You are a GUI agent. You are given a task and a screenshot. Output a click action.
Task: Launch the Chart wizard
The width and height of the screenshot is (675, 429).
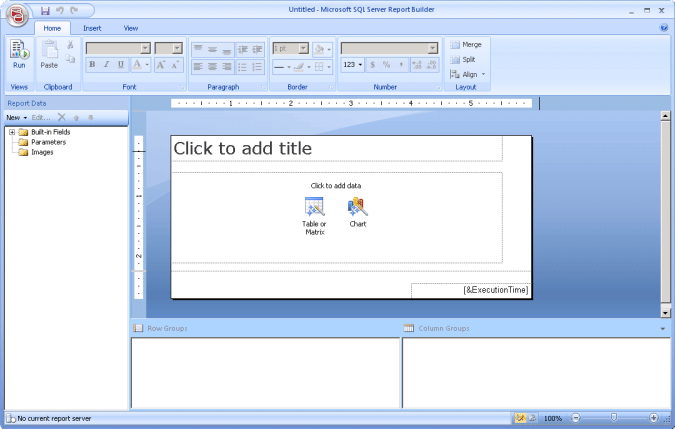click(x=357, y=212)
